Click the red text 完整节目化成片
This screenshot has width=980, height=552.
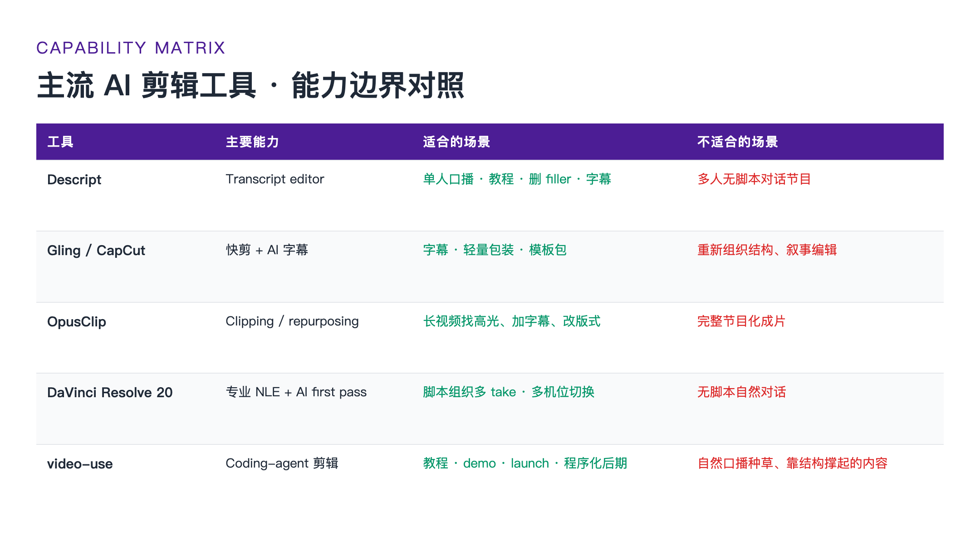coord(741,321)
